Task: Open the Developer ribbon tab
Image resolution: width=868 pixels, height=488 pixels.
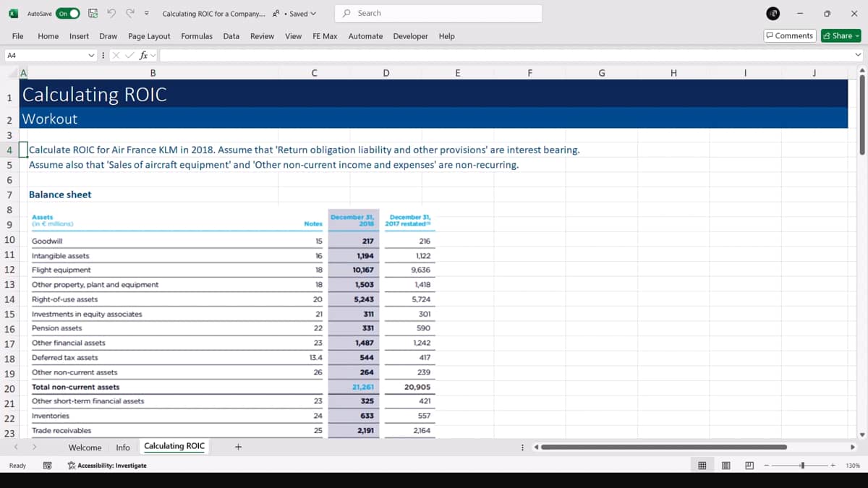Action: point(411,36)
